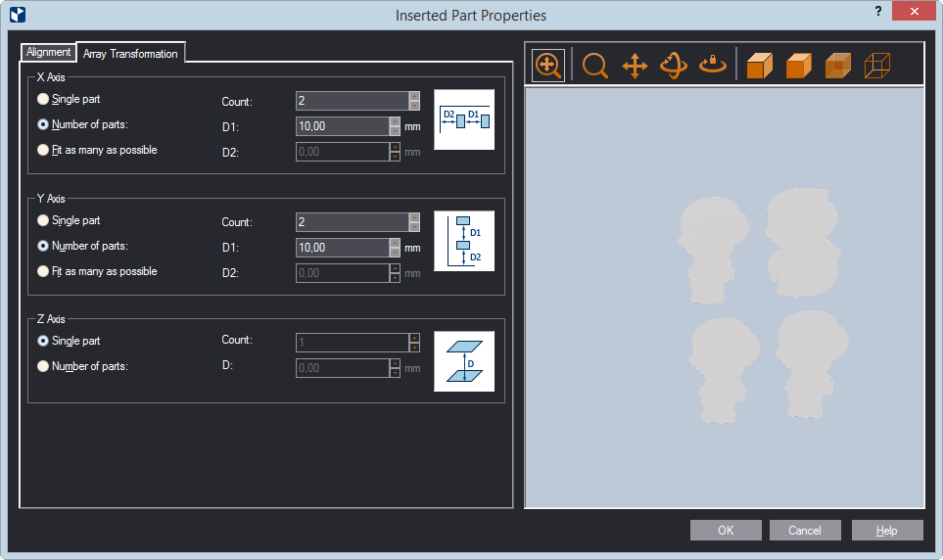943x560 pixels.
Task: Select Y Axis Single part option
Action: tap(69, 220)
